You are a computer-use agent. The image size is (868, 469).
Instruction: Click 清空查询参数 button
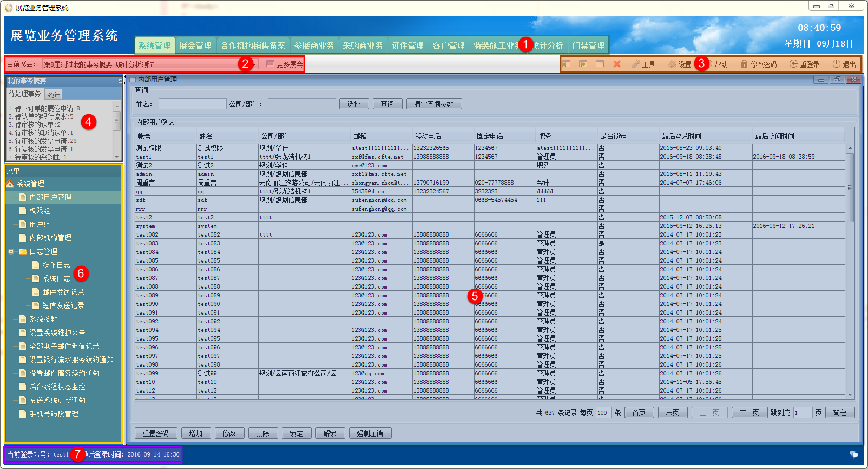(x=434, y=104)
